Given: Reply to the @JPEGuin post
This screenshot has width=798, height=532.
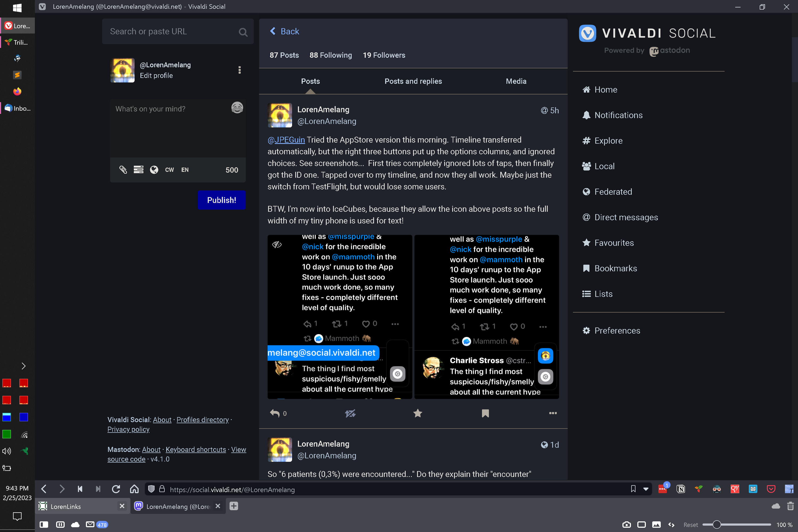Looking at the screenshot, I should (x=275, y=413).
